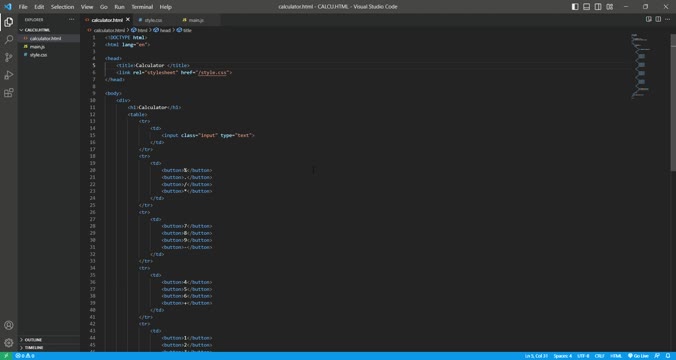Follow the /style.css href link
The height and width of the screenshot is (360, 676).
click(x=213, y=72)
